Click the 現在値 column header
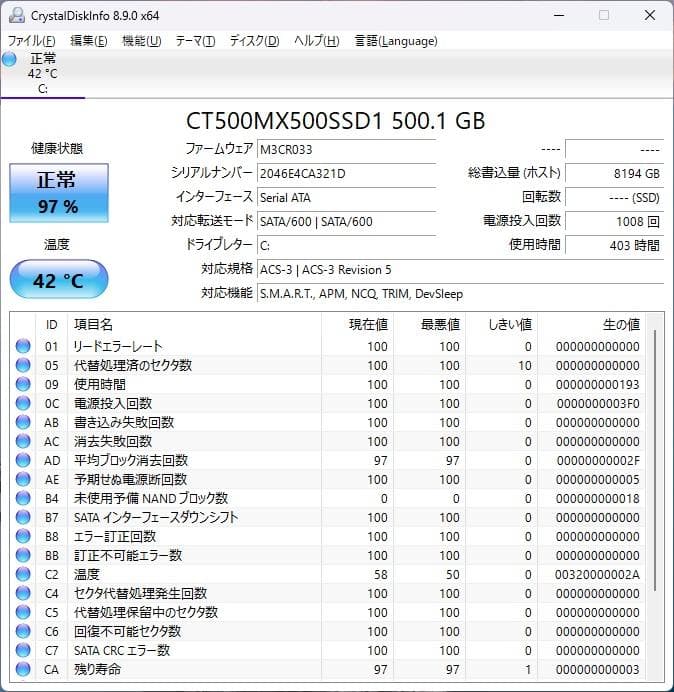 tap(357, 324)
